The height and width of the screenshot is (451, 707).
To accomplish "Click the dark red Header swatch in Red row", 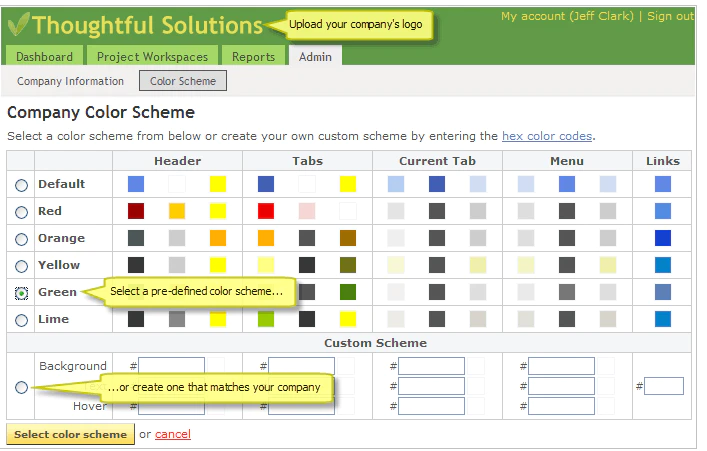I will [x=136, y=211].
